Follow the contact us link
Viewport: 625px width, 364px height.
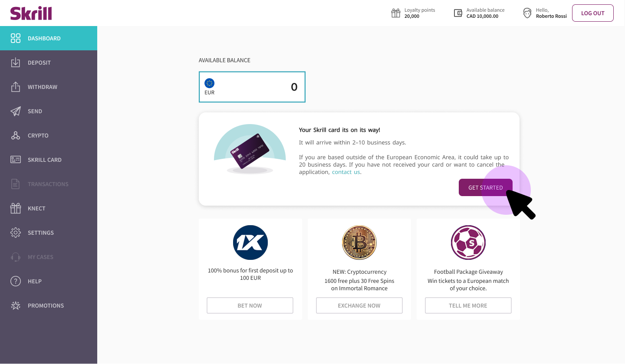pyautogui.click(x=346, y=172)
